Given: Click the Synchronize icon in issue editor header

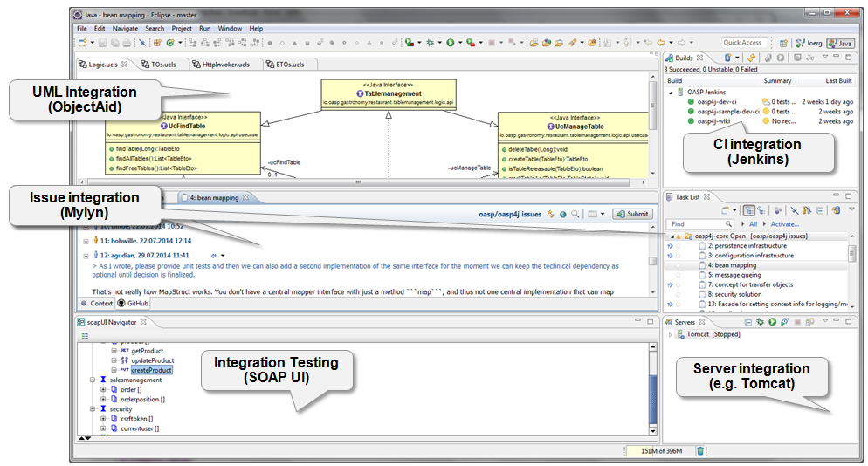Looking at the screenshot, I should (x=551, y=214).
